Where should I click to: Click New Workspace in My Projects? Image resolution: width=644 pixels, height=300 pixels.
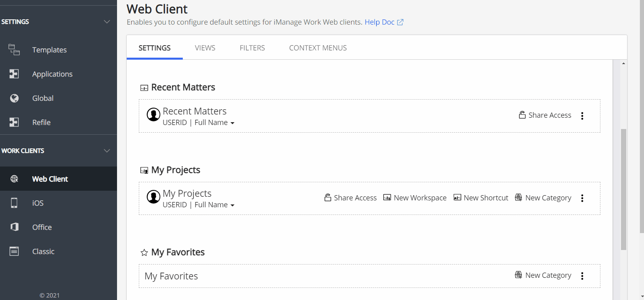pyautogui.click(x=415, y=198)
